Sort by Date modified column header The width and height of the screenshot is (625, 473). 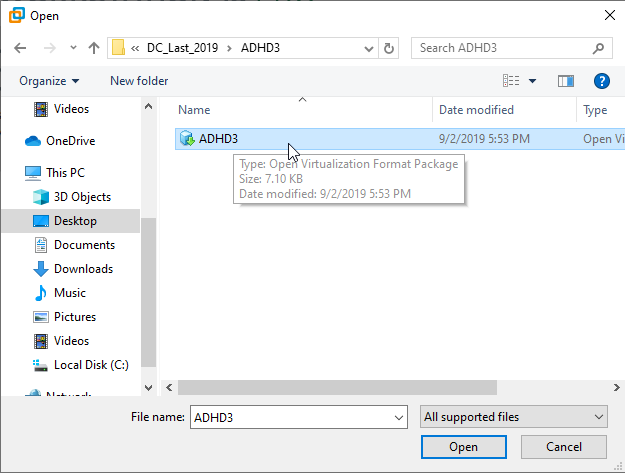[x=476, y=110]
